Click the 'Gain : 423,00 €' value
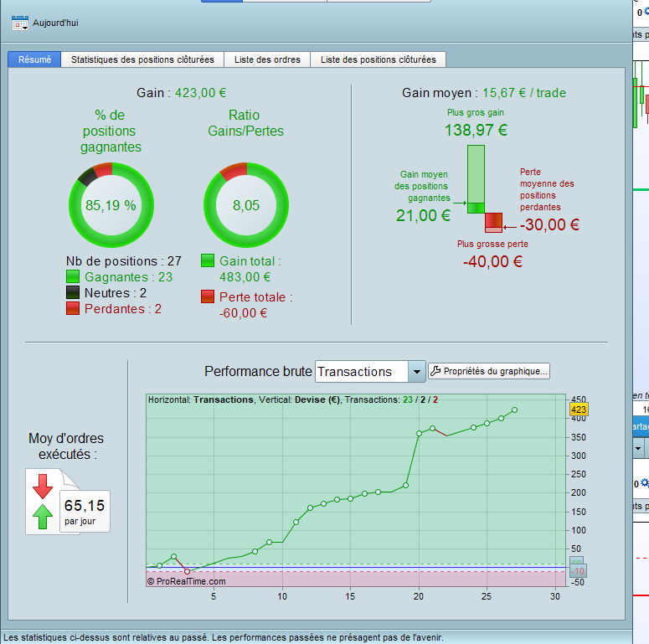The width and height of the screenshot is (649, 644). tap(181, 93)
